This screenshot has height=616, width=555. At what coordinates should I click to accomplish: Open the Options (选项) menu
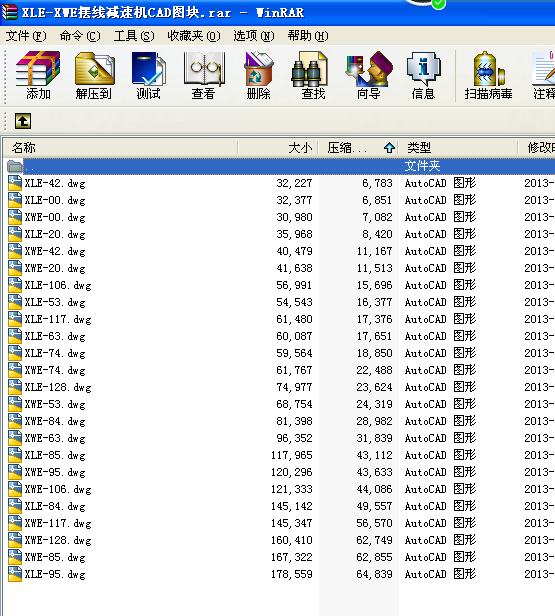click(254, 36)
